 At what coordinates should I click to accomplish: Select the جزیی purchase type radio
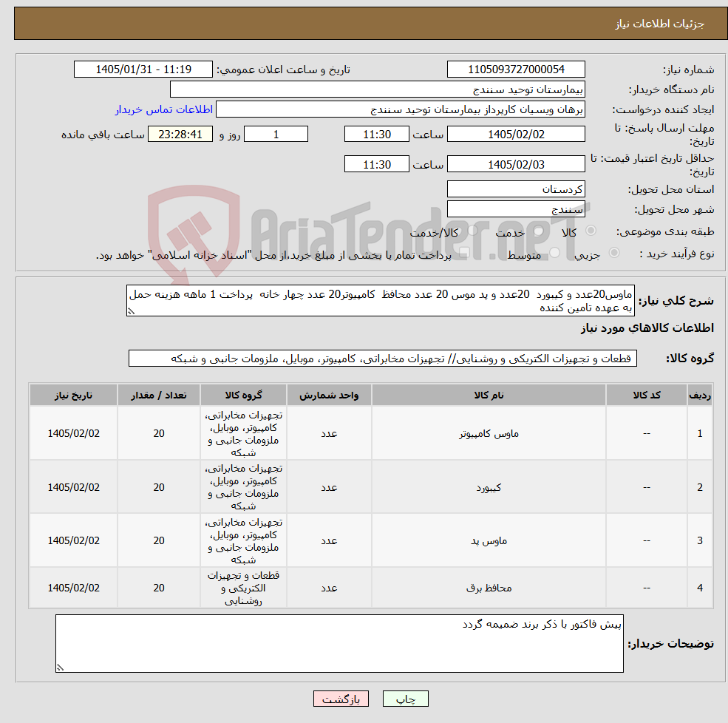click(x=613, y=253)
